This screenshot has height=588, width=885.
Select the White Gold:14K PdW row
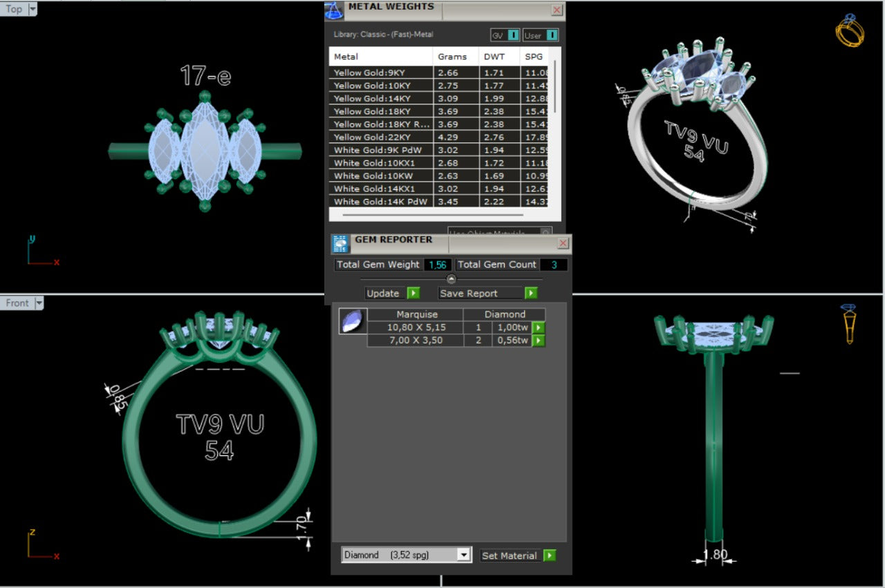[x=439, y=201]
